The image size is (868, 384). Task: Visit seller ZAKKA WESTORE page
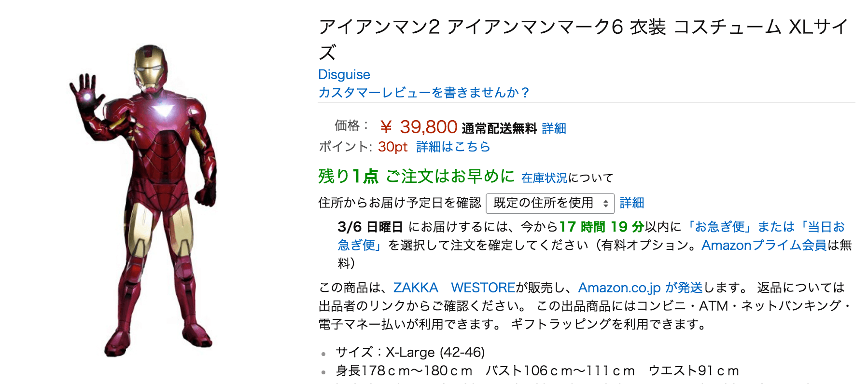[455, 288]
